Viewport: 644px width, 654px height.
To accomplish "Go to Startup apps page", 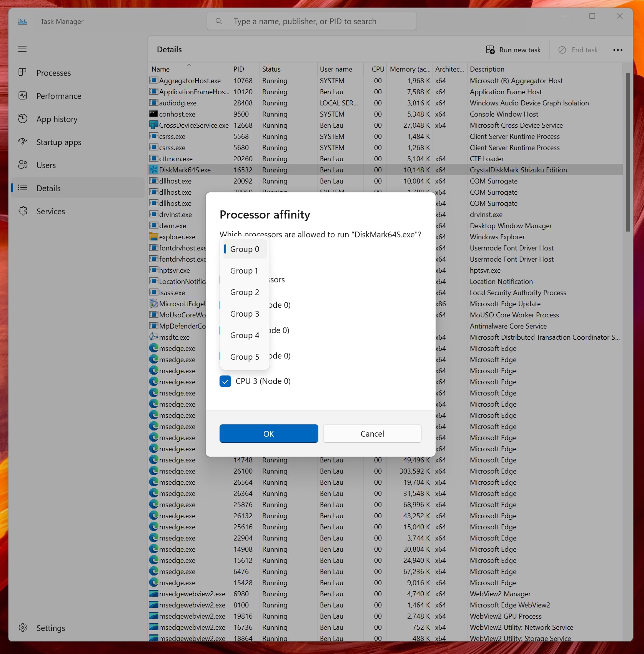I will click(78, 142).
